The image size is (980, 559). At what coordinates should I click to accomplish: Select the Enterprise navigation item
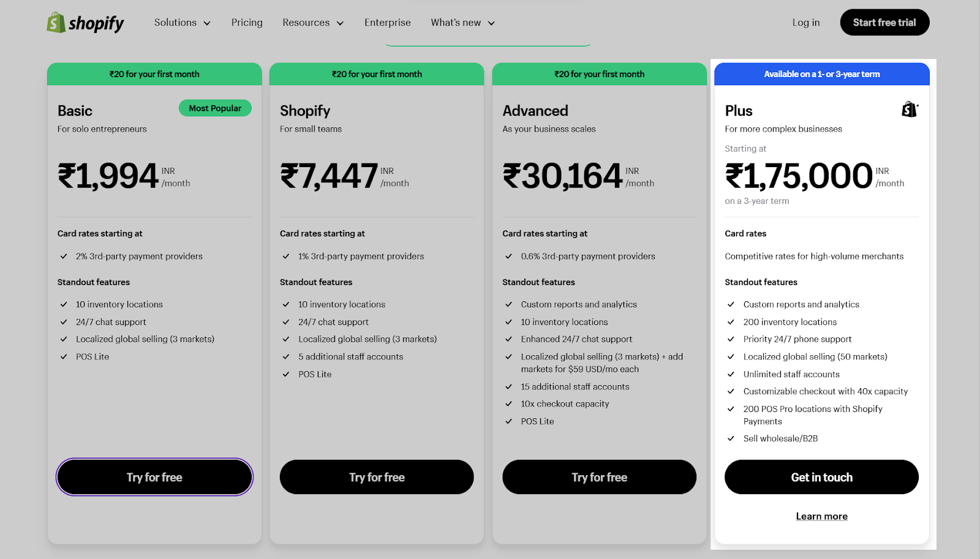point(387,22)
